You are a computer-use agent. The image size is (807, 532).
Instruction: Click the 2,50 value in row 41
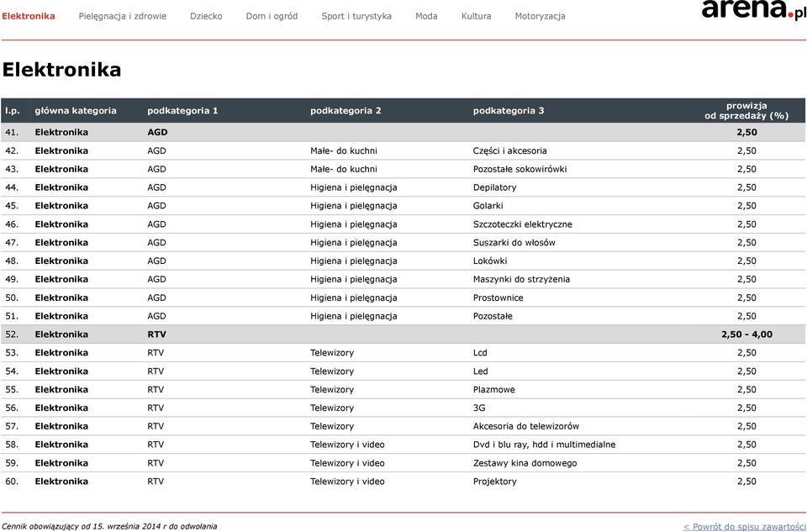pos(746,132)
